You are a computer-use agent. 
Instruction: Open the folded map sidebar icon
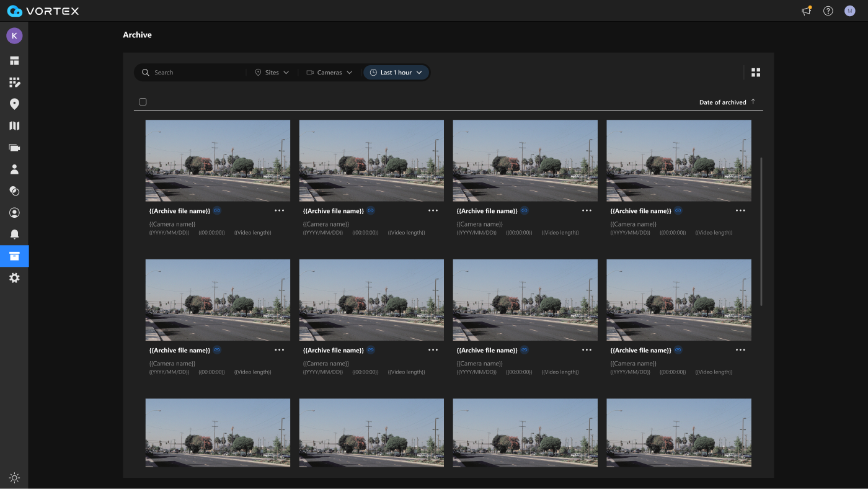click(x=14, y=126)
